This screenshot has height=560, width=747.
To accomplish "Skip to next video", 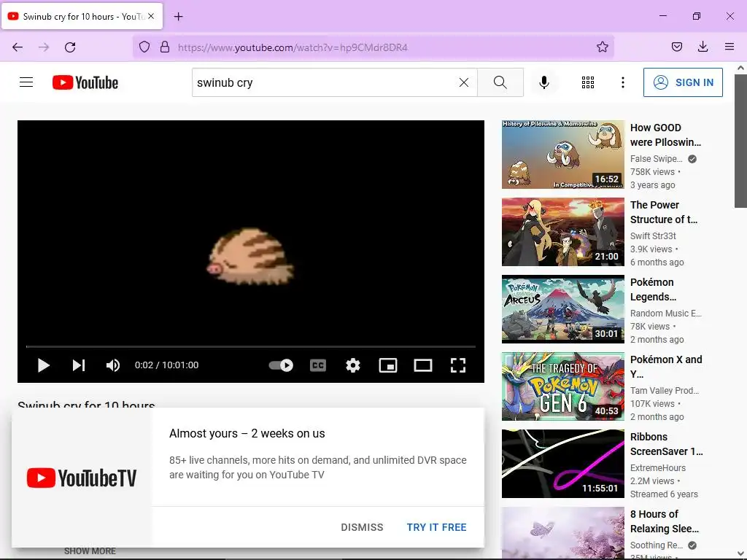I will pyautogui.click(x=79, y=365).
